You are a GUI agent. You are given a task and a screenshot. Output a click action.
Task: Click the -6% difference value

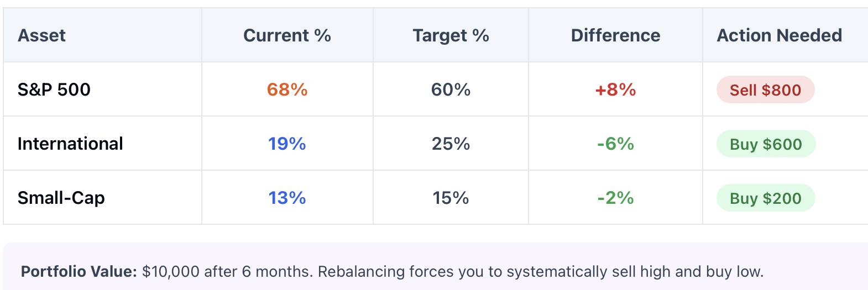point(615,144)
